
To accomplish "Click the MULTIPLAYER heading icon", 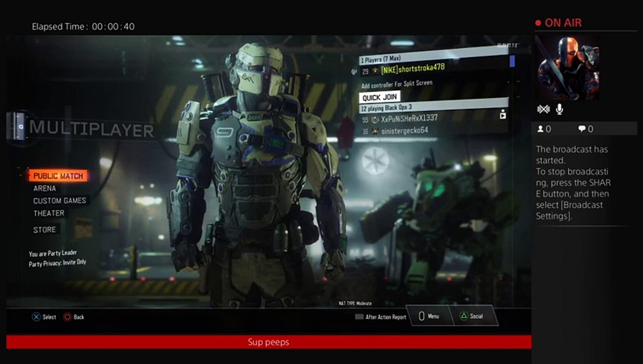I will 17,126.
